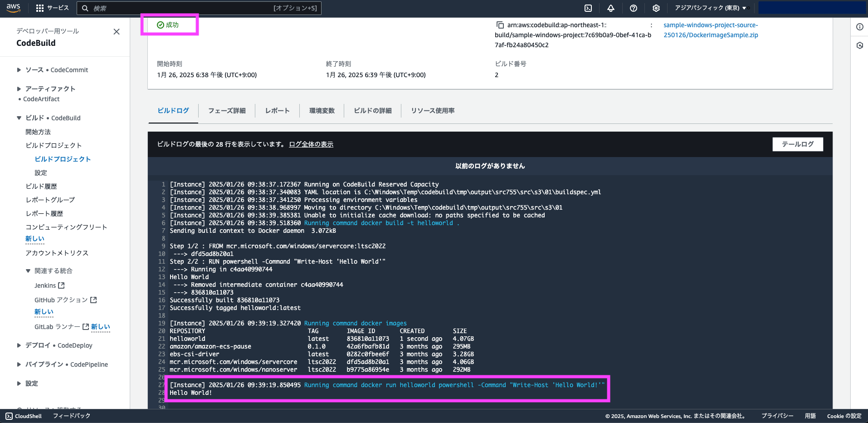Open GitHub アクション external link
The height and width of the screenshot is (423, 868).
pyautogui.click(x=66, y=300)
